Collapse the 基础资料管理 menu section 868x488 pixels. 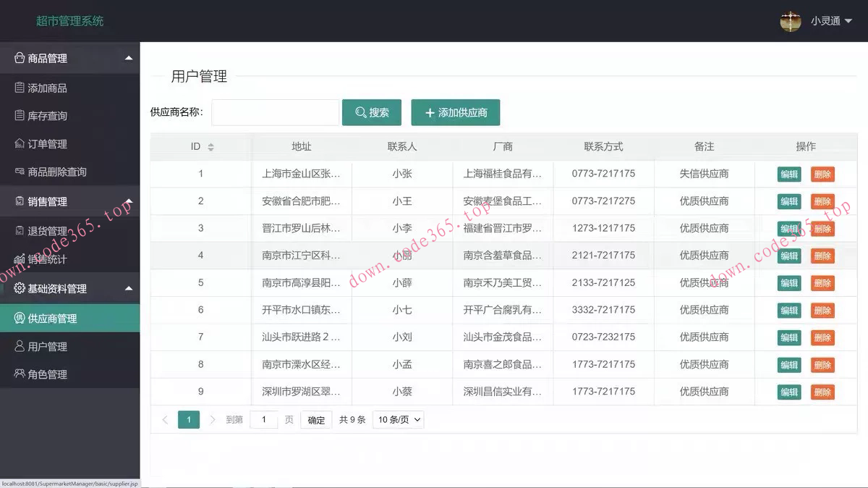[x=70, y=288]
